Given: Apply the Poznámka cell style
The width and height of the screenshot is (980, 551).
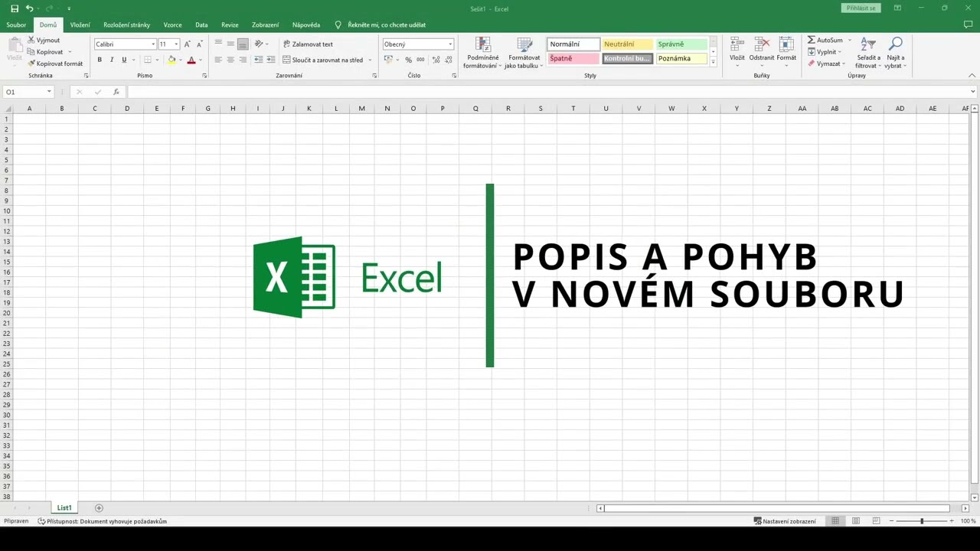Looking at the screenshot, I should [x=681, y=58].
